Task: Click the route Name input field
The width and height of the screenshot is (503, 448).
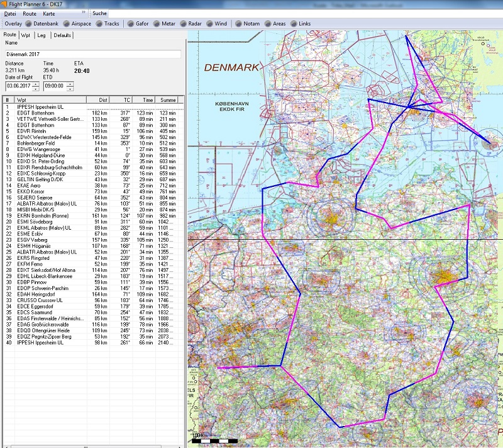Action: click(92, 55)
